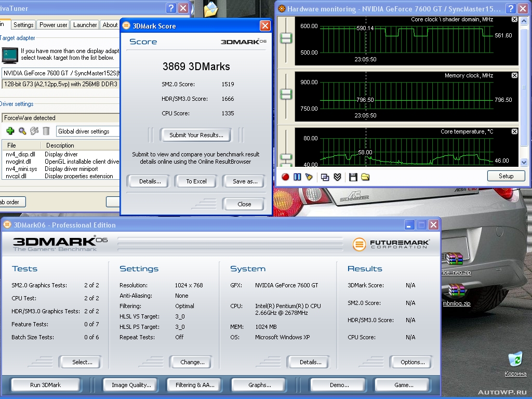Select the rice_neo.zip desktop archive
The width and height of the screenshot is (532, 399).
455,263
